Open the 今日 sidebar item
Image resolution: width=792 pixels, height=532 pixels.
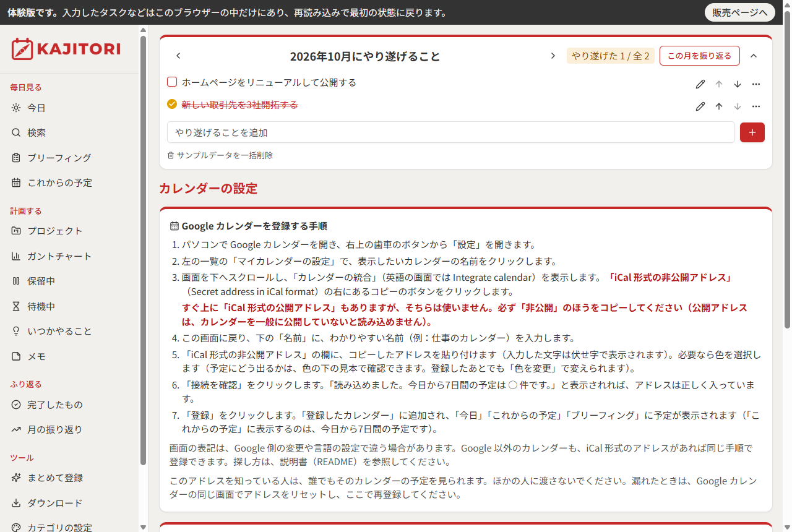37,108
